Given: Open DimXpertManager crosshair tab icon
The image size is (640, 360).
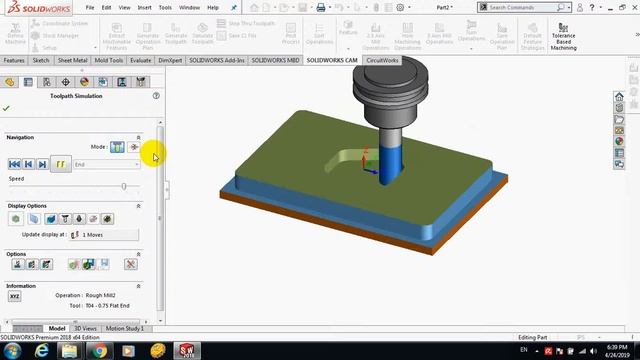Looking at the screenshot, I should (x=65, y=82).
